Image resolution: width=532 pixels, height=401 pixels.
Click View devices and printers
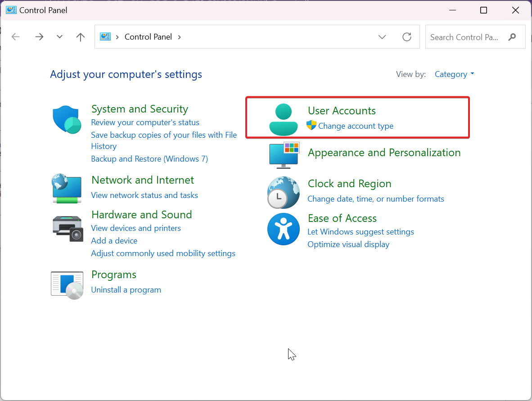(x=136, y=228)
